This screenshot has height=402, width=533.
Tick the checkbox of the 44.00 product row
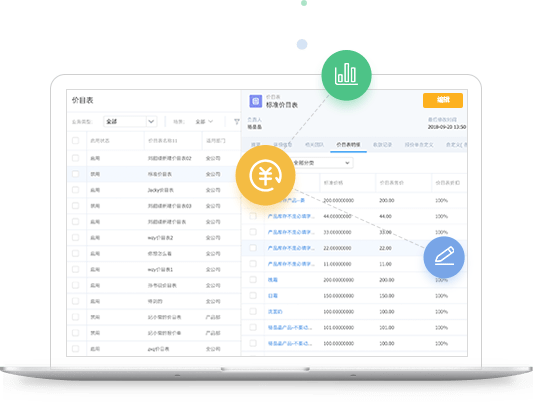253,216
